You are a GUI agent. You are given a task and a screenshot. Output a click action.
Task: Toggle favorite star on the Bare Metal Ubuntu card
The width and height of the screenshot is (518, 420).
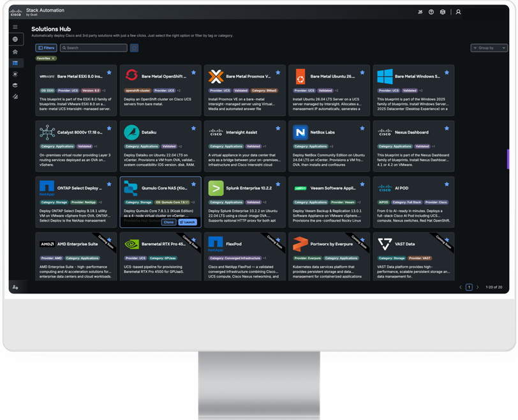[362, 72]
